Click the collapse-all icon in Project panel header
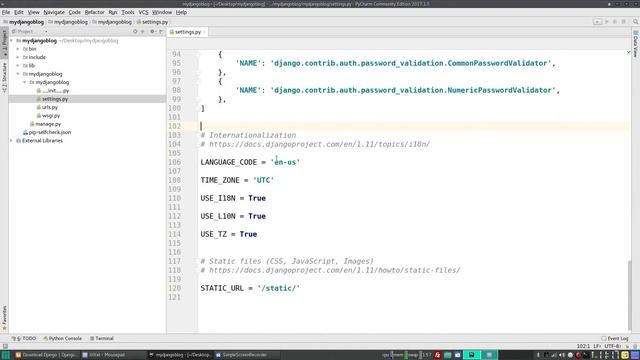The width and height of the screenshot is (640, 360). (x=142, y=31)
